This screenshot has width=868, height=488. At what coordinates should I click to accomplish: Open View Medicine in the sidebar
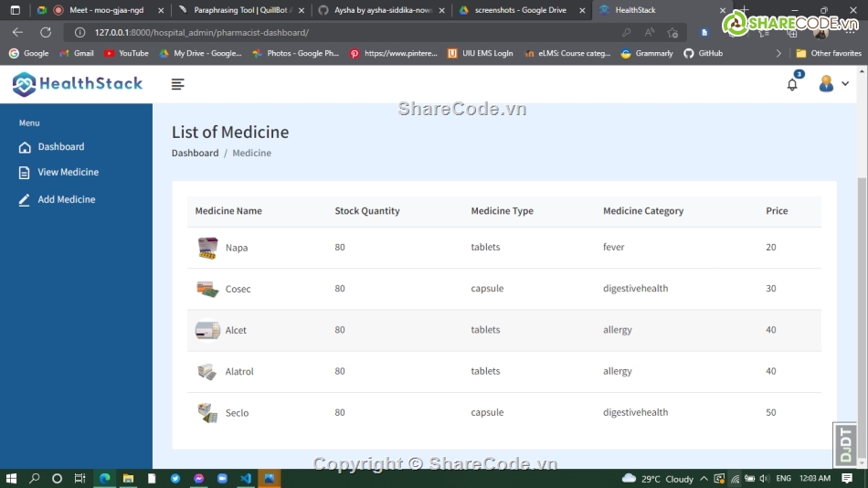coord(58,173)
